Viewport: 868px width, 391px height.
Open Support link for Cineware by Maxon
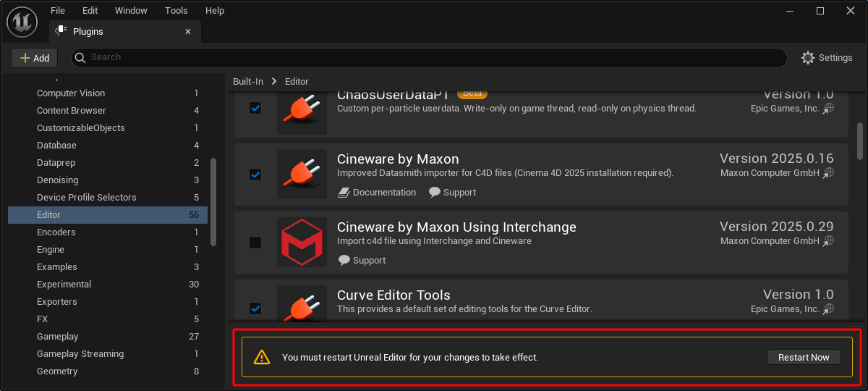pyautogui.click(x=452, y=193)
